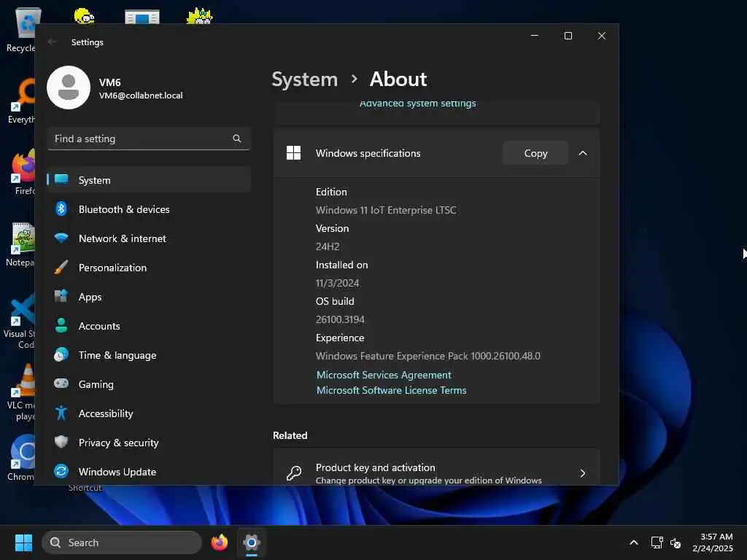747x560 pixels.
Task: Select the Everything desktop shortcut
Action: (x=20, y=101)
